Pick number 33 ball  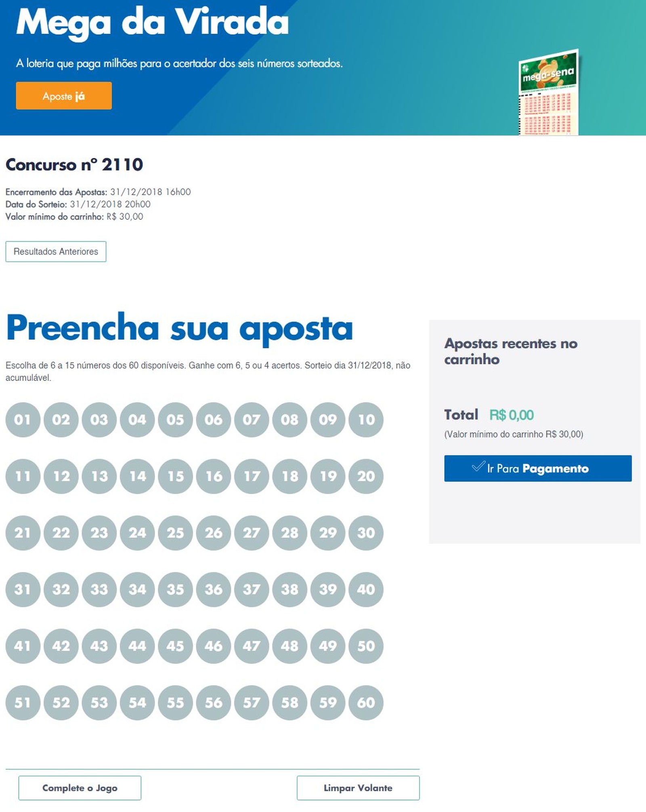click(99, 589)
